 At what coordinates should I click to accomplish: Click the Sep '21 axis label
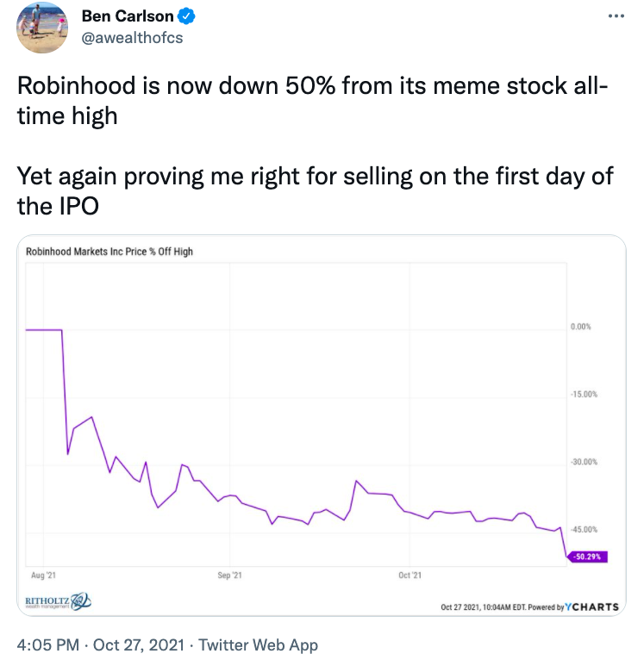(229, 574)
